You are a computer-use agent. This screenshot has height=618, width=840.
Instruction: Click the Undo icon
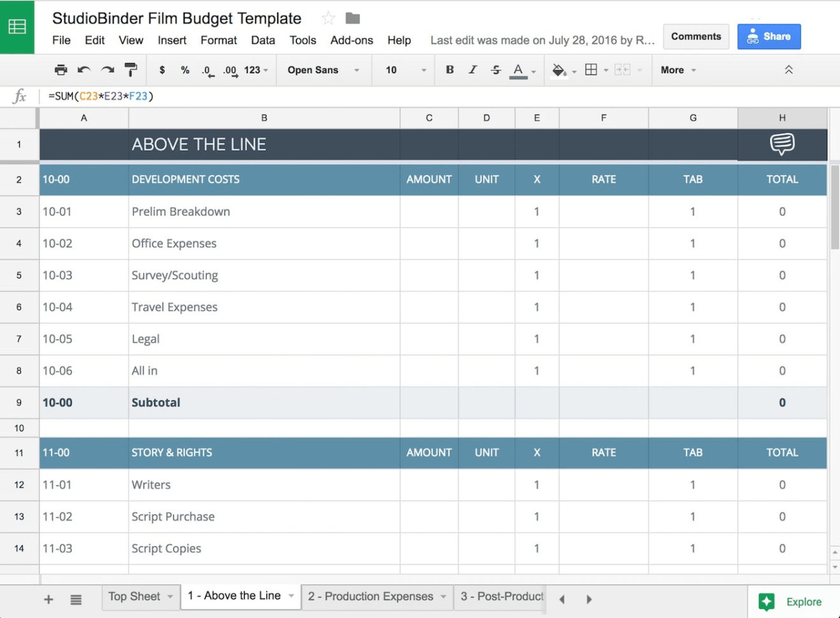[x=83, y=70]
